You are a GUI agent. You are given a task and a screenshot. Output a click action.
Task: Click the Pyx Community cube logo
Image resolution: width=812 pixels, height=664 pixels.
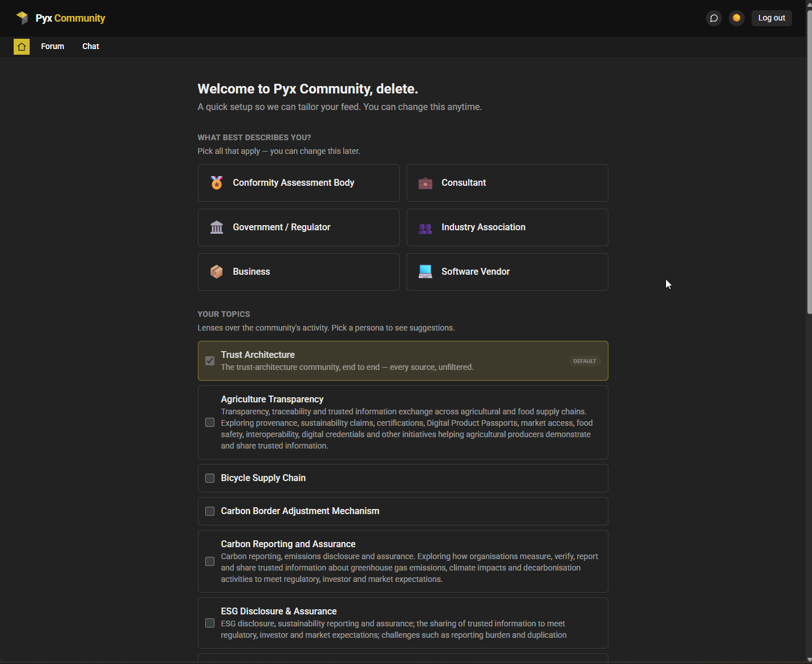[22, 18]
